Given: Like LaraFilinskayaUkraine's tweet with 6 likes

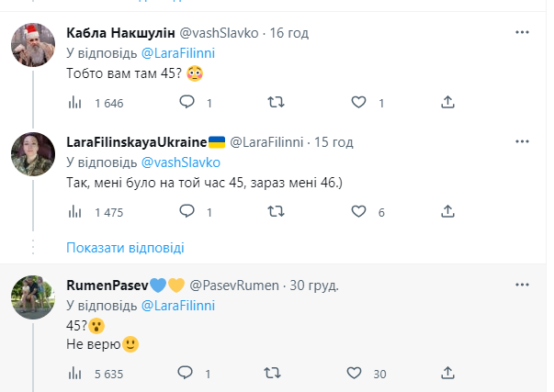Looking at the screenshot, I should point(360,211).
